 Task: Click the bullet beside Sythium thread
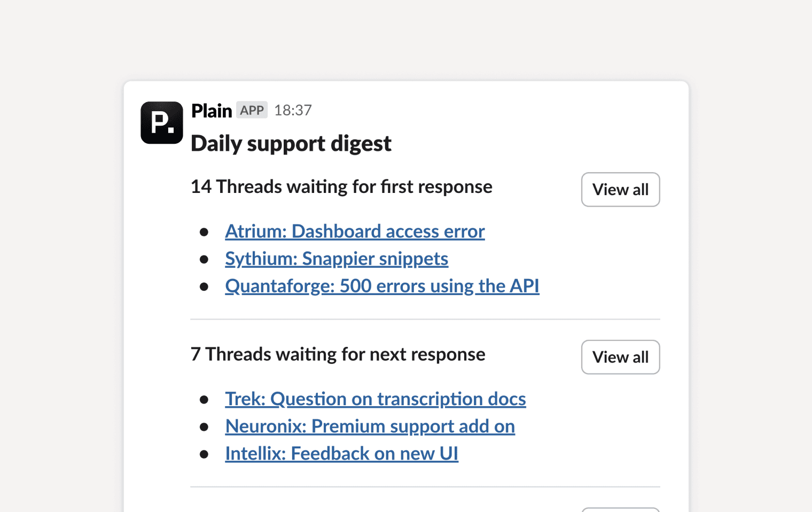click(205, 259)
